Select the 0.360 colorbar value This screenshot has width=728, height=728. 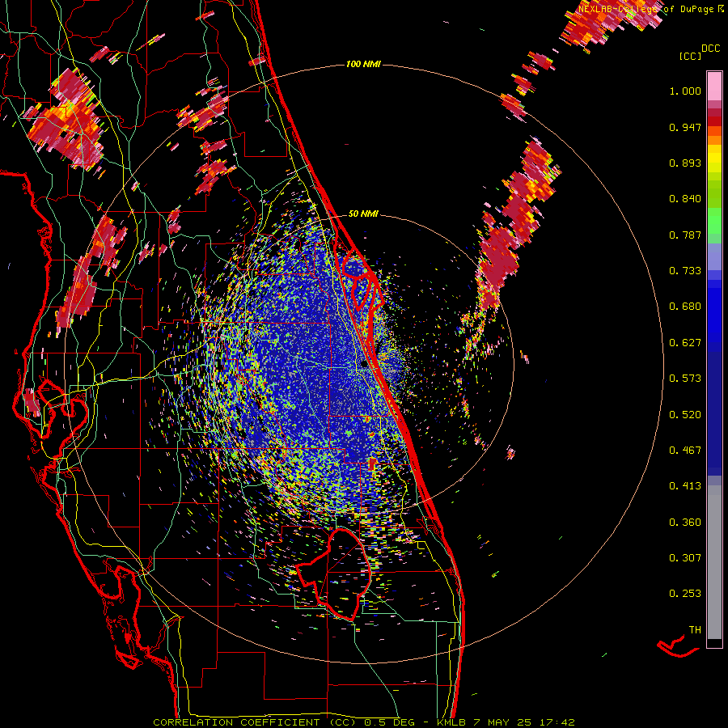pyautogui.click(x=685, y=523)
